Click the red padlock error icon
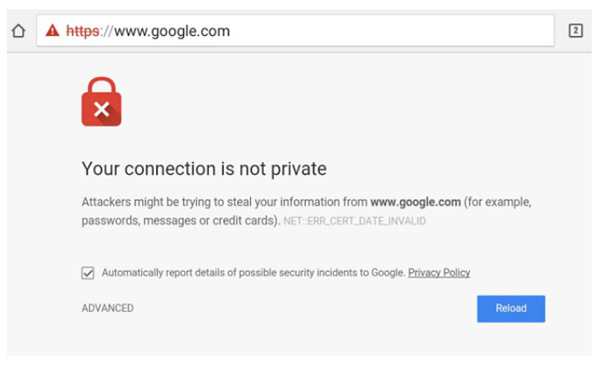The width and height of the screenshot is (602, 371). pyautogui.click(x=101, y=102)
